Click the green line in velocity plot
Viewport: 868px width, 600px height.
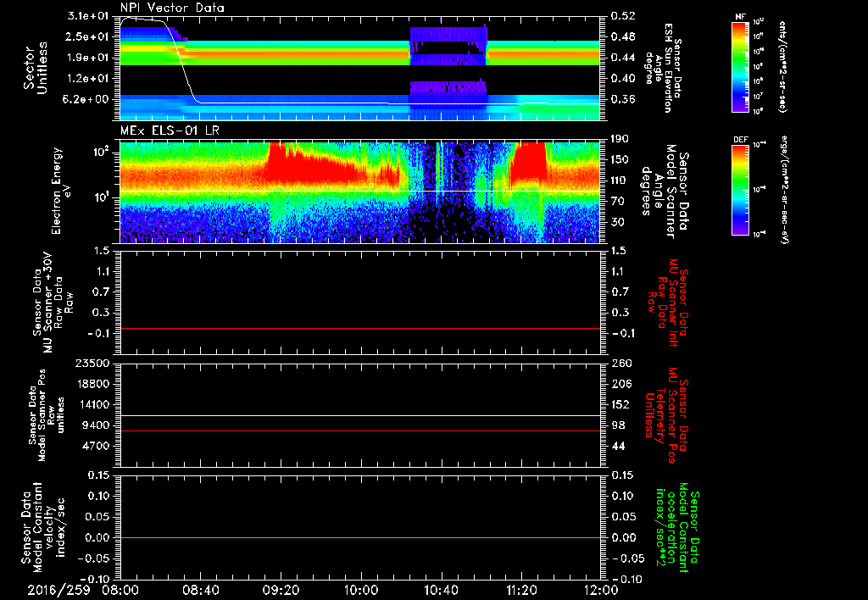click(360, 537)
